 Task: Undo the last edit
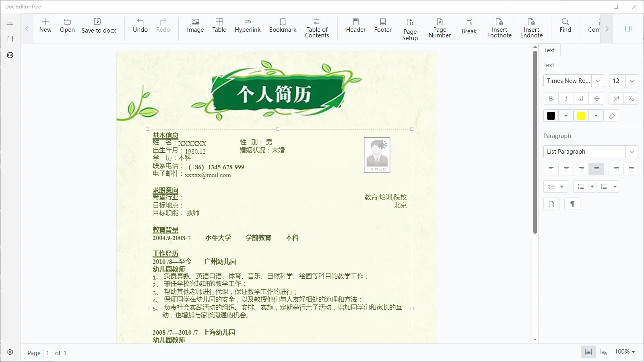click(x=140, y=26)
